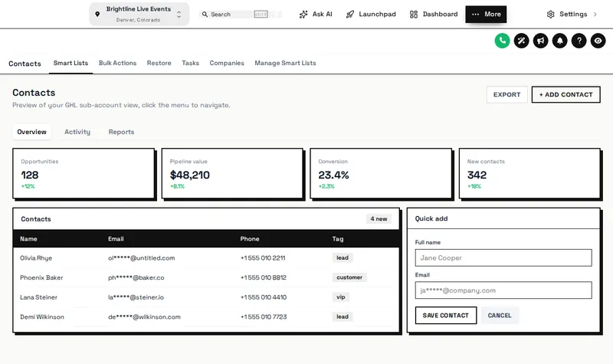Viewport: 613px width, 364px height.
Task: Click the question mark help icon
Action: tap(579, 41)
